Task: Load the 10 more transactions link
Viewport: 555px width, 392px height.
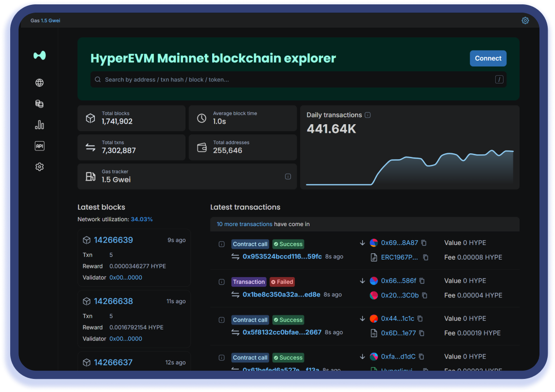Action: [x=244, y=224]
